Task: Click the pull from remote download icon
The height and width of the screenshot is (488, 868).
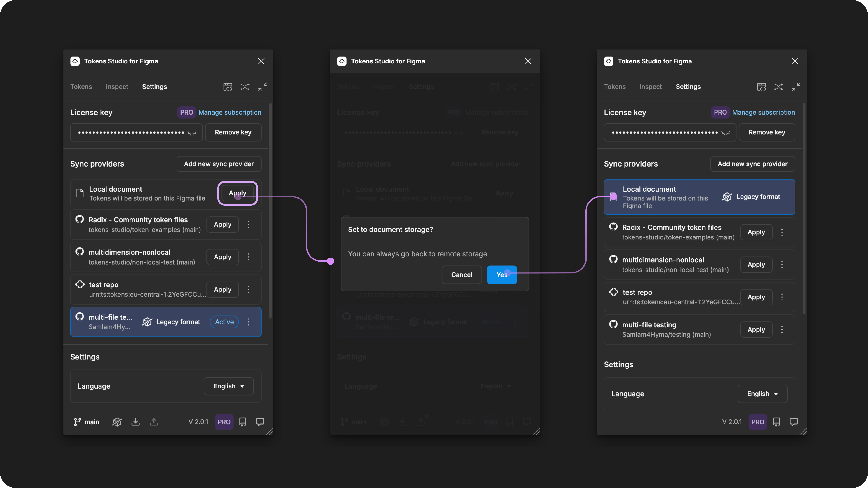Action: [135, 422]
